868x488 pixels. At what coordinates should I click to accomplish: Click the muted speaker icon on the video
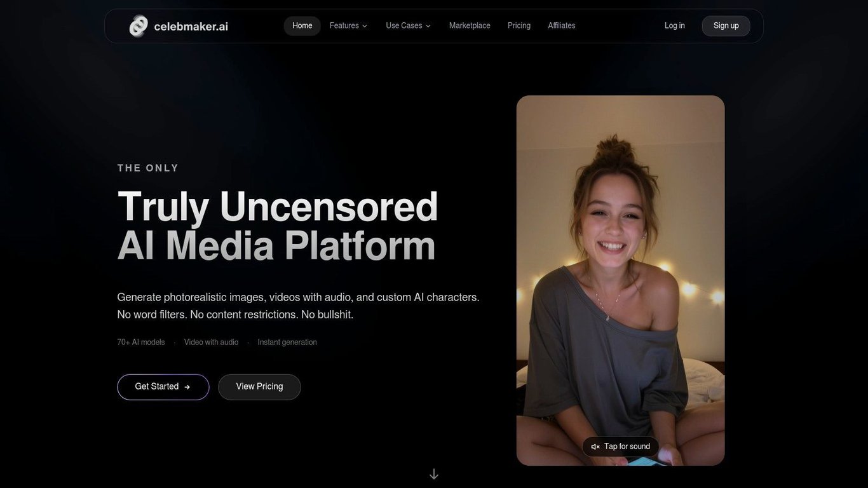(x=595, y=446)
